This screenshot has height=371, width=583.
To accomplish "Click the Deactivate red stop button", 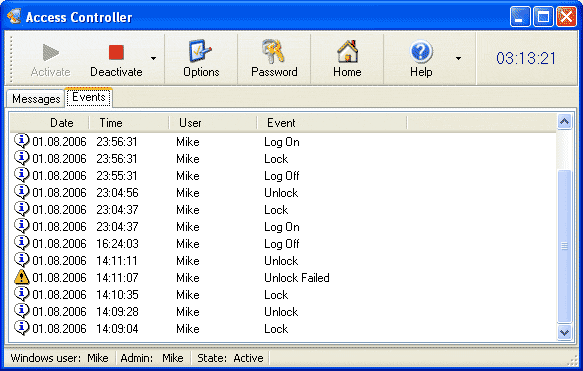I will (116, 52).
